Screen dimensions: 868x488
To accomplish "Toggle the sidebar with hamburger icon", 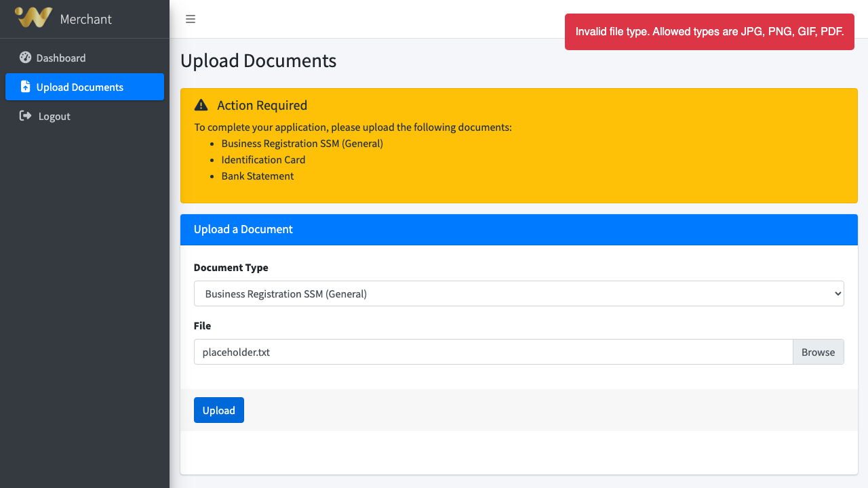I will (x=191, y=19).
